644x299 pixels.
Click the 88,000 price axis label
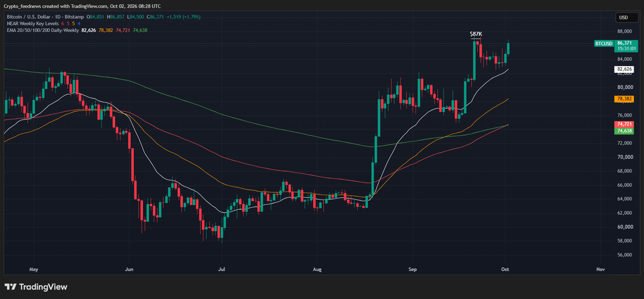coord(624,31)
